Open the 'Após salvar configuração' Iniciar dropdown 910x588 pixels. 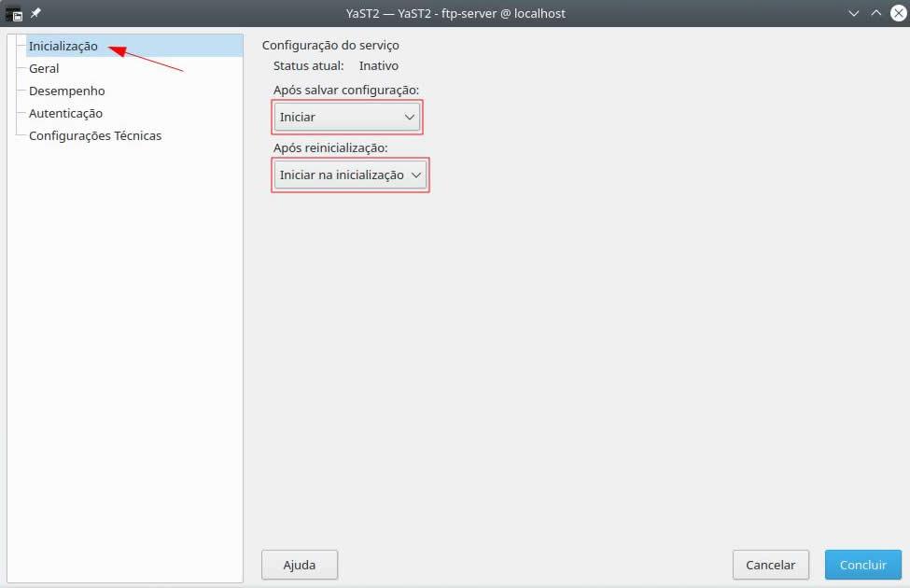[347, 117]
